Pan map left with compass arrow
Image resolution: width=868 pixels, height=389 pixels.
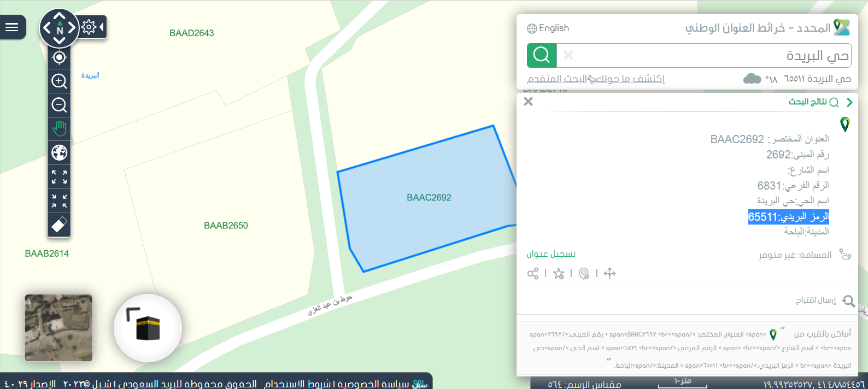point(46,28)
